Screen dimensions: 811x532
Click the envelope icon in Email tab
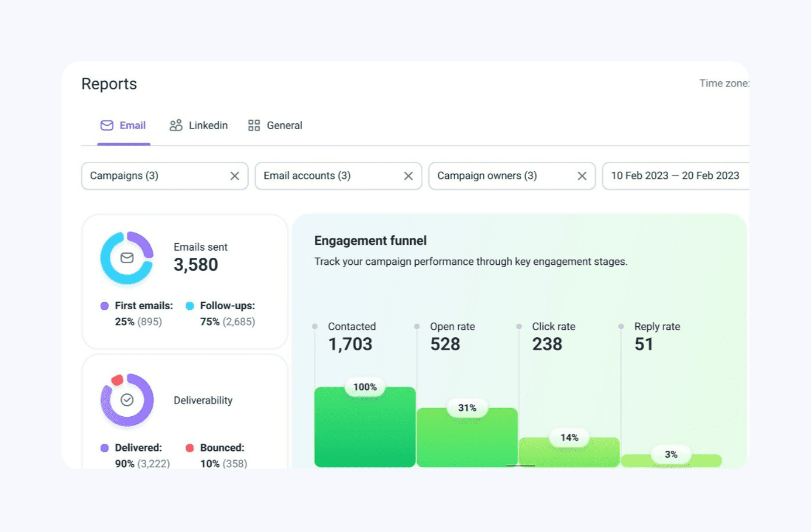click(106, 126)
